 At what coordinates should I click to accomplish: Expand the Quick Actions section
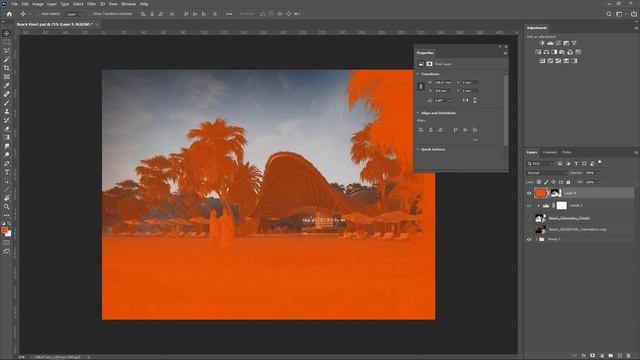418,149
